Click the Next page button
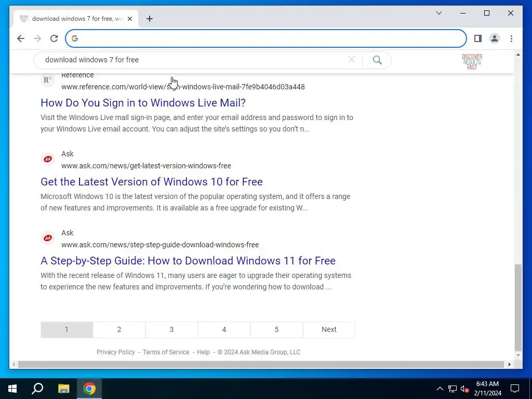Image resolution: width=532 pixels, height=399 pixels. point(329,329)
